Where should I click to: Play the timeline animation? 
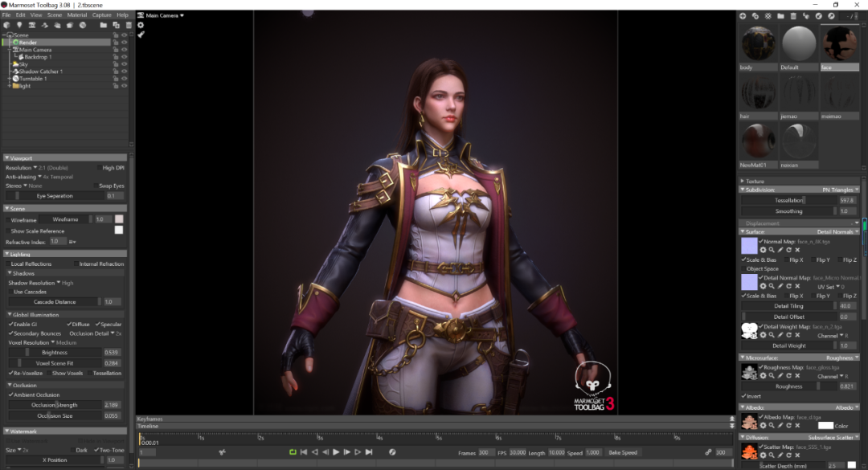click(336, 452)
